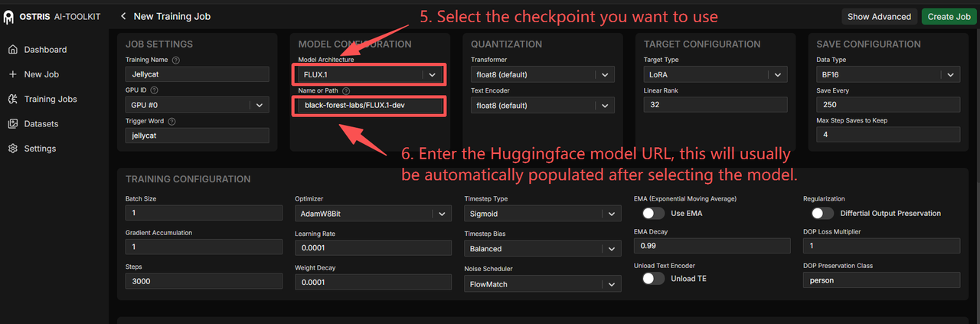Click the Max Step Saves to Keep field
980x324 pixels.
(x=888, y=135)
